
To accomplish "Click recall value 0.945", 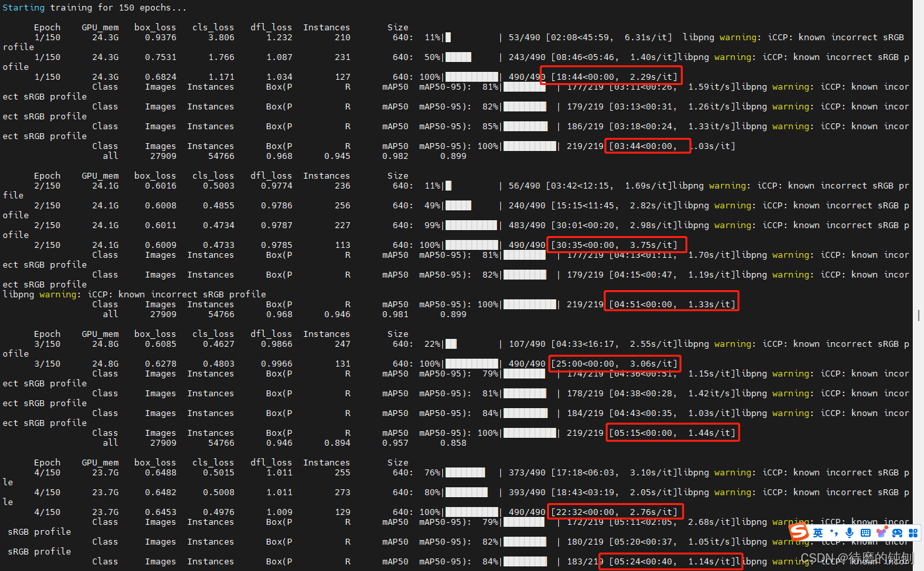I will [x=337, y=156].
